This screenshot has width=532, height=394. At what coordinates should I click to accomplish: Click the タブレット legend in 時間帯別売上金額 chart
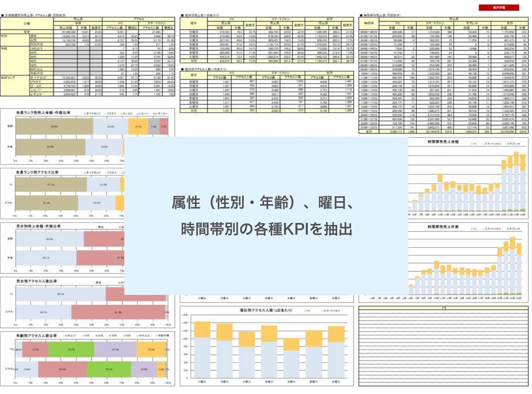(514, 144)
